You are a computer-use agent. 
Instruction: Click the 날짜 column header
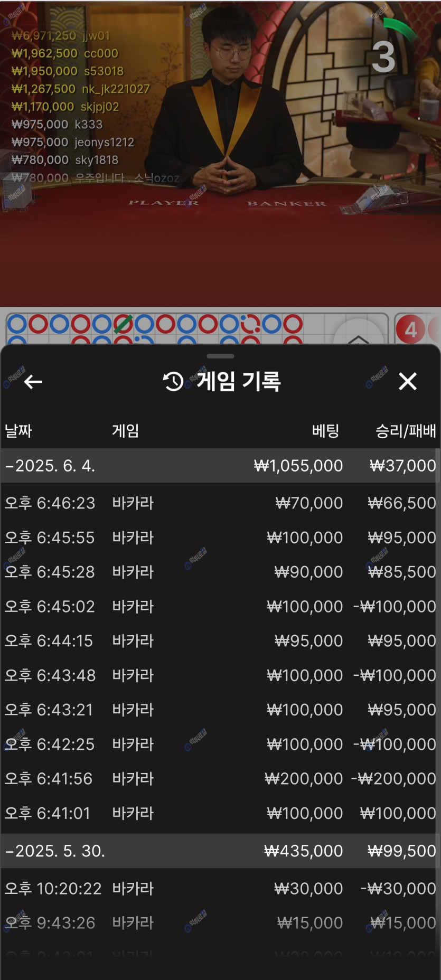tap(18, 431)
